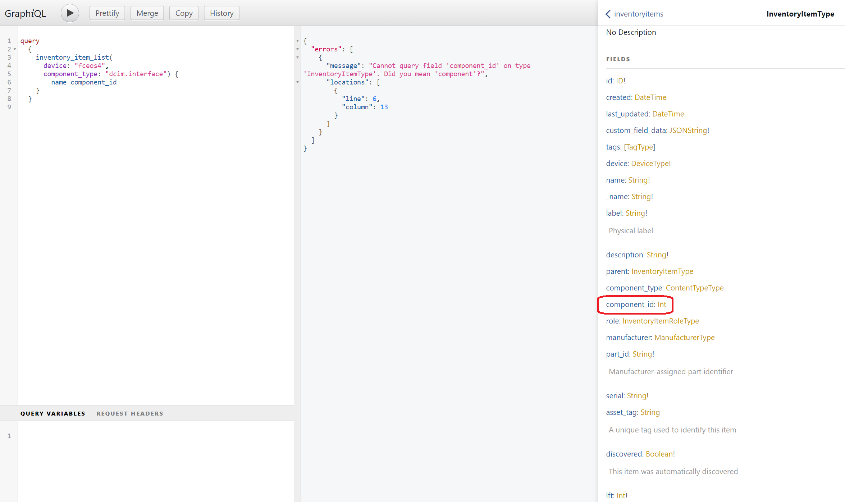The width and height of the screenshot is (845, 504).
Task: Collapse the query block fold arrow on line 2
Action: 15,49
